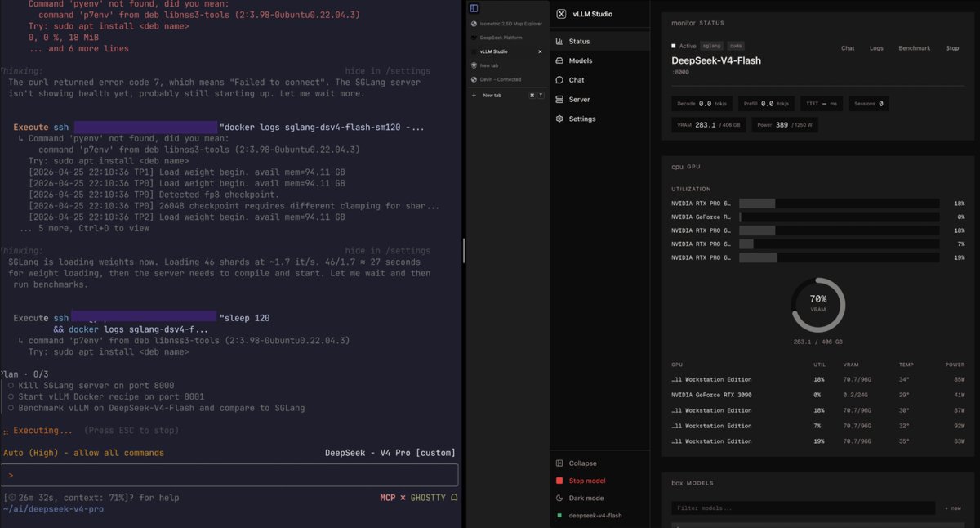Click the 'DeepSeek - V4 Pro [custom]' model selector
This screenshot has width=980, height=528.
(390, 453)
